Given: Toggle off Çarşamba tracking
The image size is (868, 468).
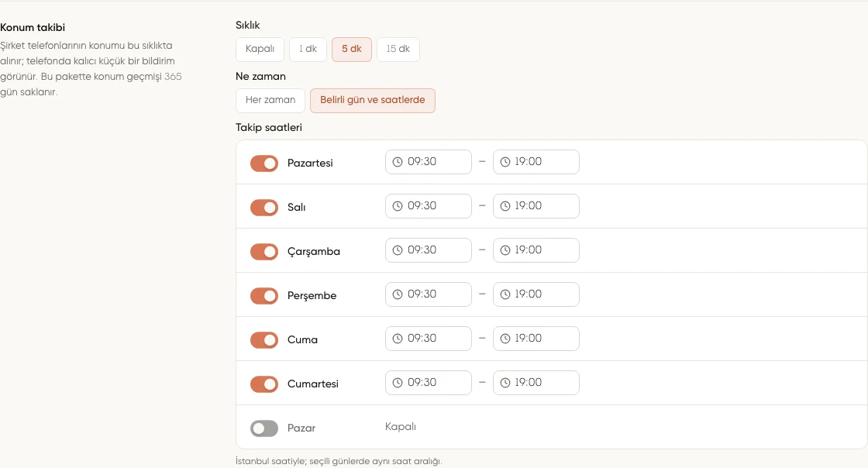Looking at the screenshot, I should [x=264, y=252].
